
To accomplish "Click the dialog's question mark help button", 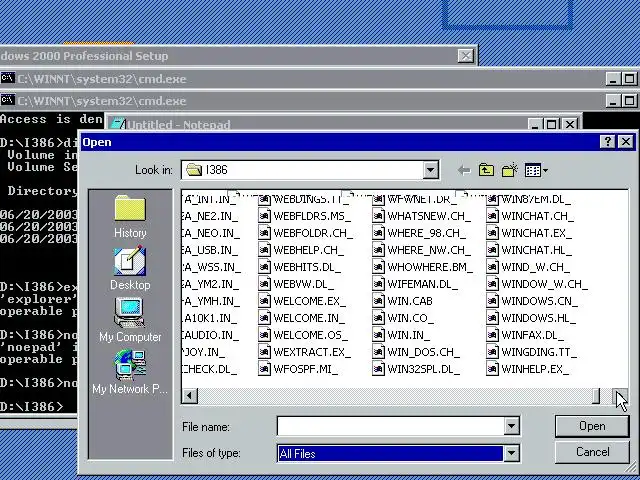I will tap(607, 142).
